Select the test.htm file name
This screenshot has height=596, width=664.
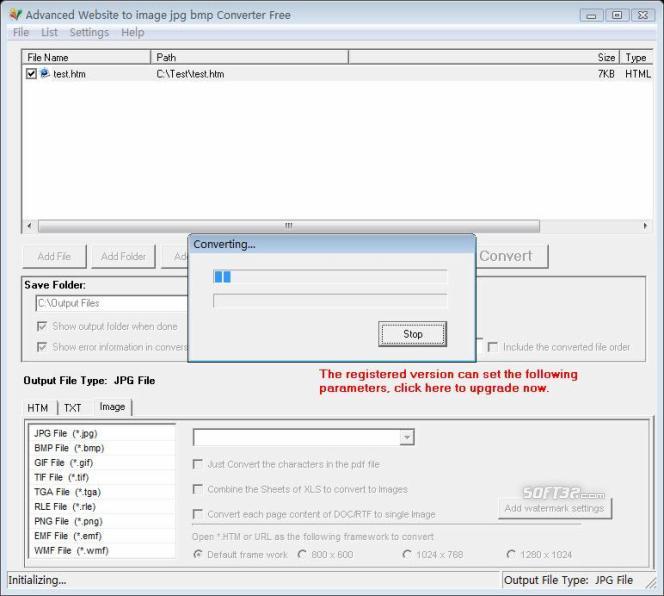pos(69,74)
